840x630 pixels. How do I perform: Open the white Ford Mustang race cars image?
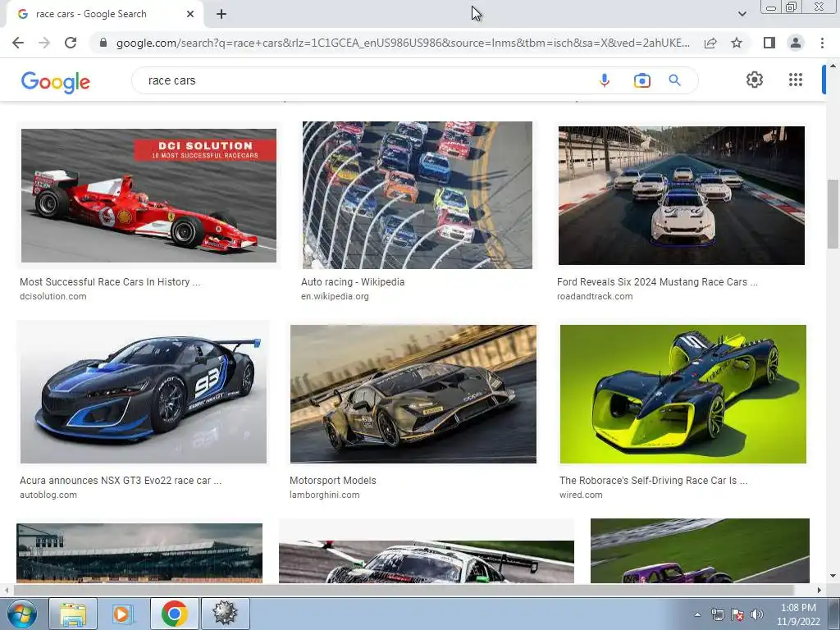coord(682,195)
